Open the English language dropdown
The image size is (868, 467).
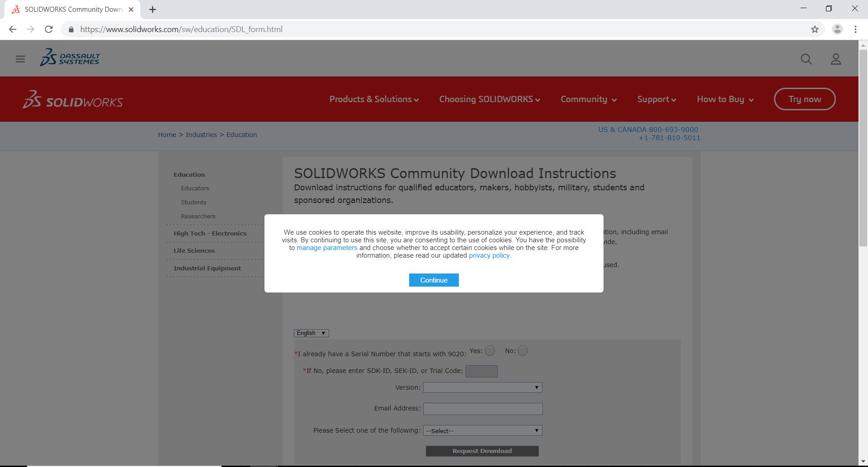(311, 333)
